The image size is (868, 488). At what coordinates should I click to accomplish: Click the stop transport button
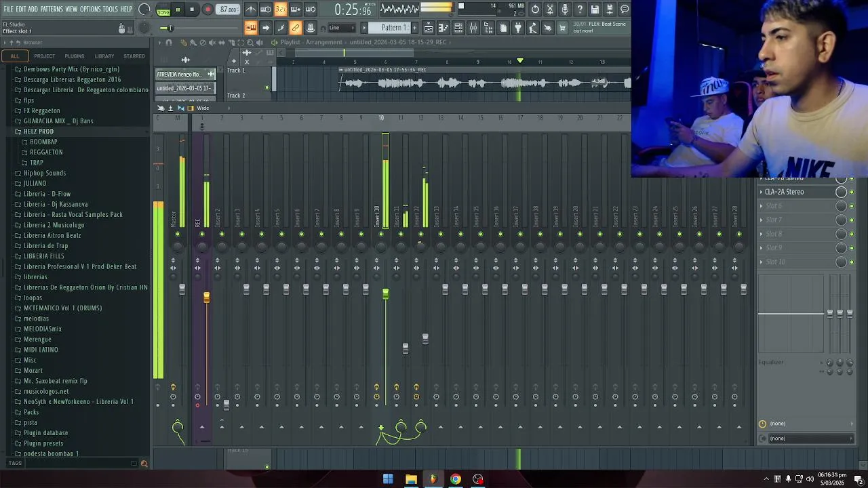coord(192,9)
